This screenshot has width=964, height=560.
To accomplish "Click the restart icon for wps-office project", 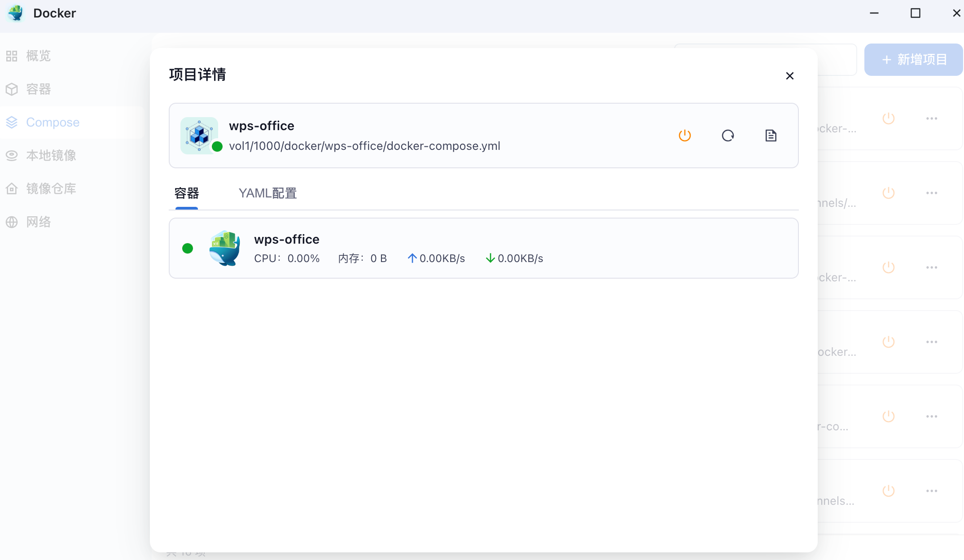I will [727, 136].
